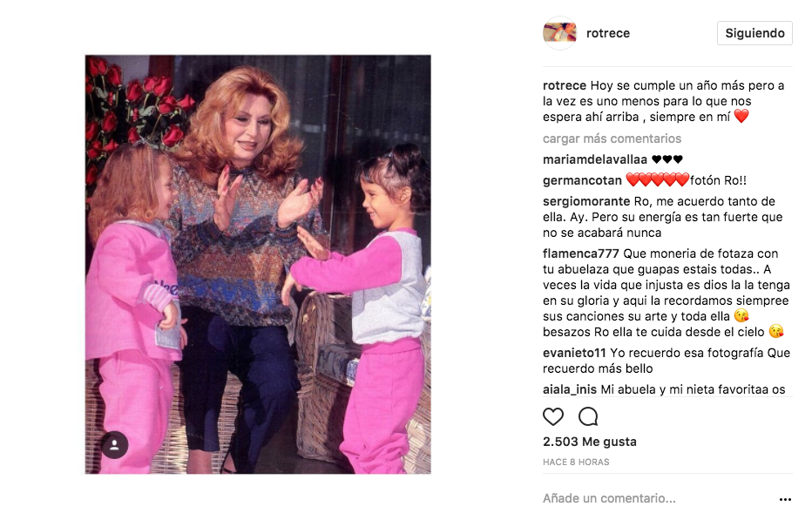Open the rotrece username in the caption

[x=565, y=85]
